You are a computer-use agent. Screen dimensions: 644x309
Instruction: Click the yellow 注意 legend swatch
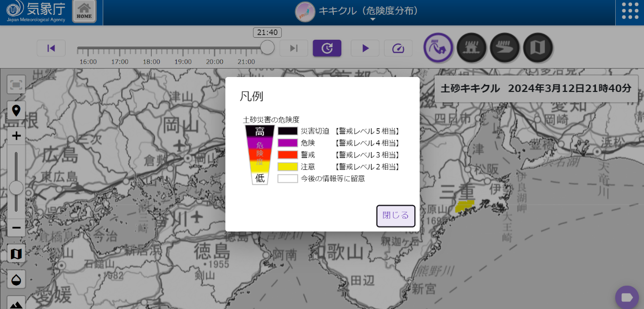pos(288,167)
